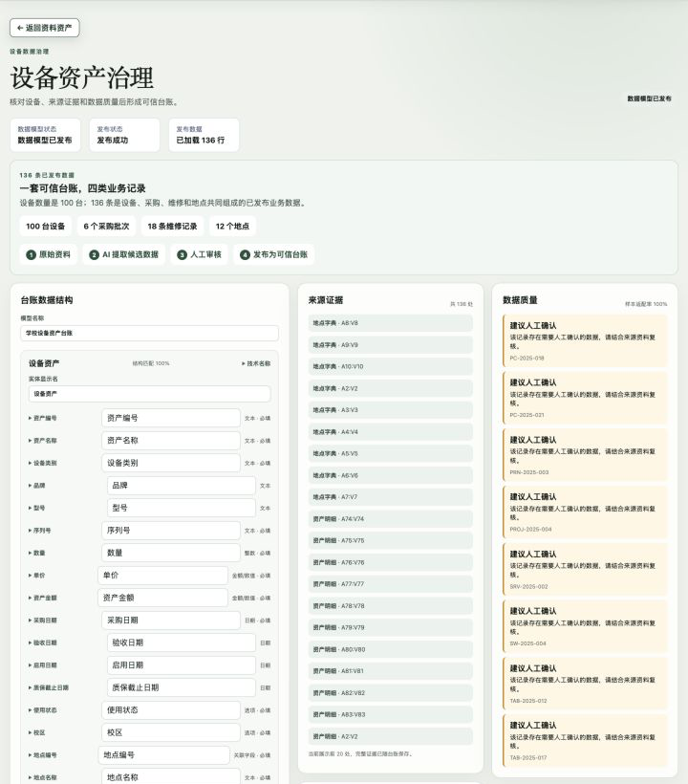Focus the 品牌 display name input

(182, 486)
